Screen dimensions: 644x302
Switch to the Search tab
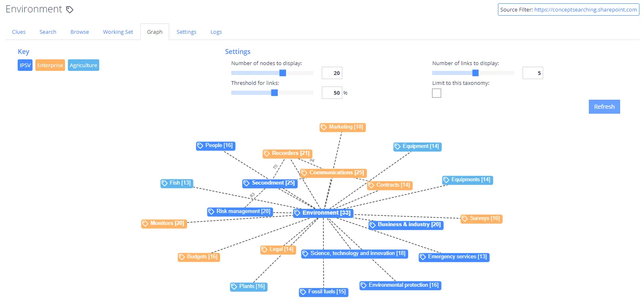click(48, 32)
